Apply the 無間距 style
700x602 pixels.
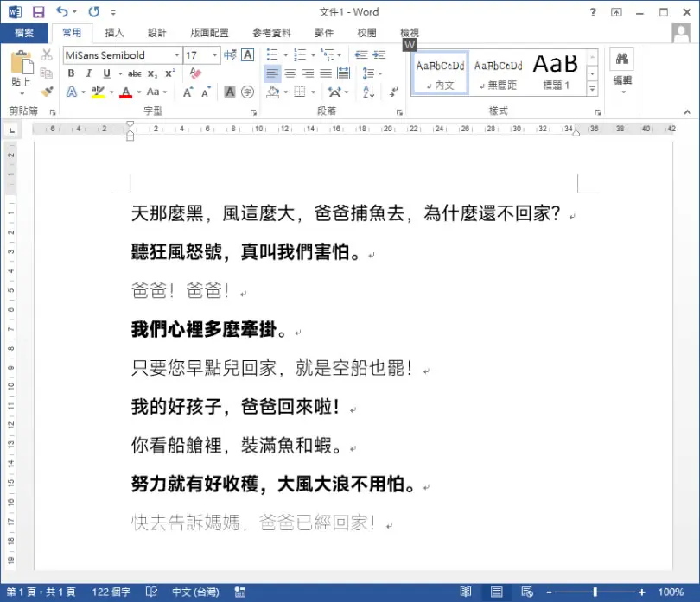499,73
